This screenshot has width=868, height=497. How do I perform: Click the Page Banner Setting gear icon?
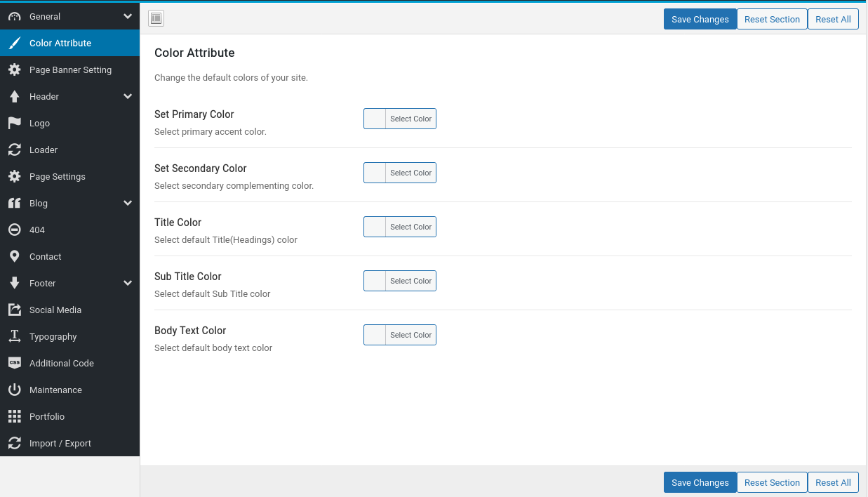tap(14, 69)
